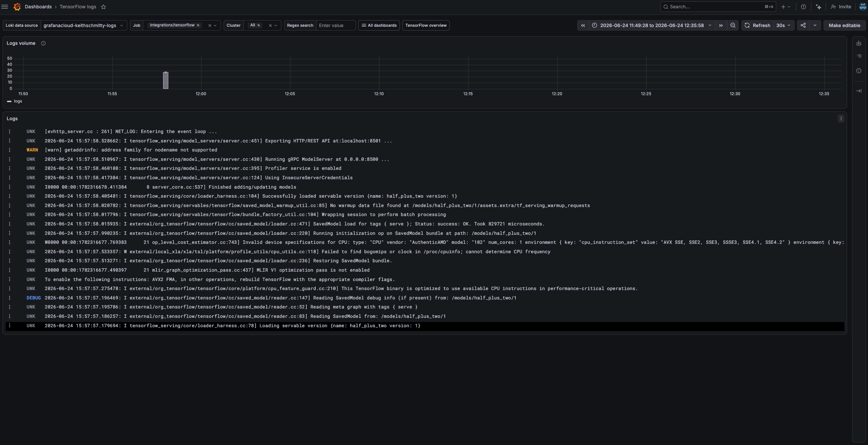Remove the integrations/tensorflow job tag

click(198, 25)
